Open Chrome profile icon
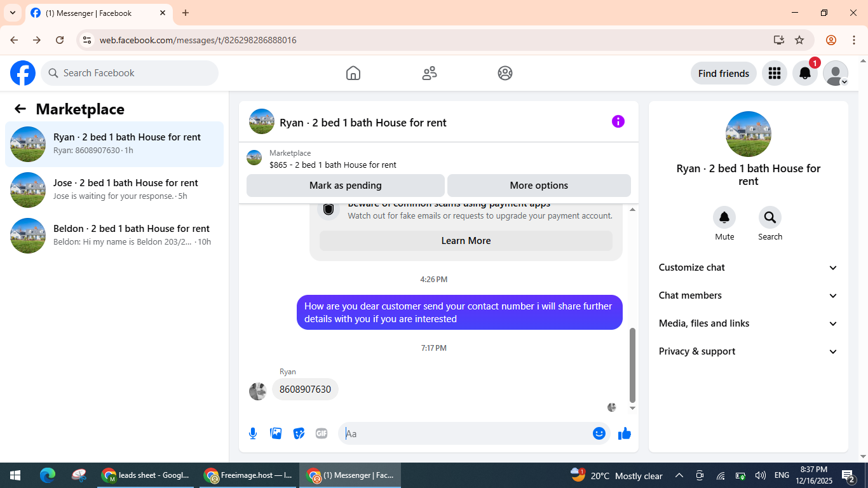 831,40
